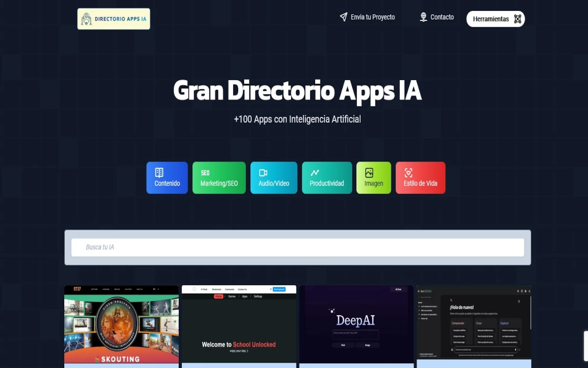Click the Contacto microphone icon
The height and width of the screenshot is (368, 588).
click(x=423, y=17)
